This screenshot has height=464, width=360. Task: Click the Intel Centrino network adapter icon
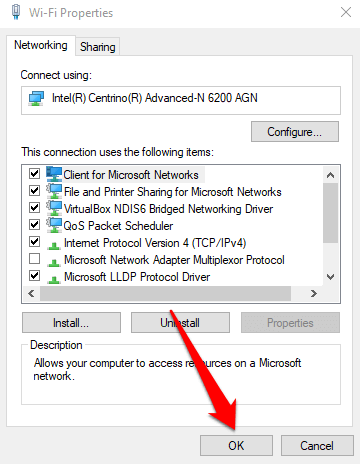tap(36, 99)
